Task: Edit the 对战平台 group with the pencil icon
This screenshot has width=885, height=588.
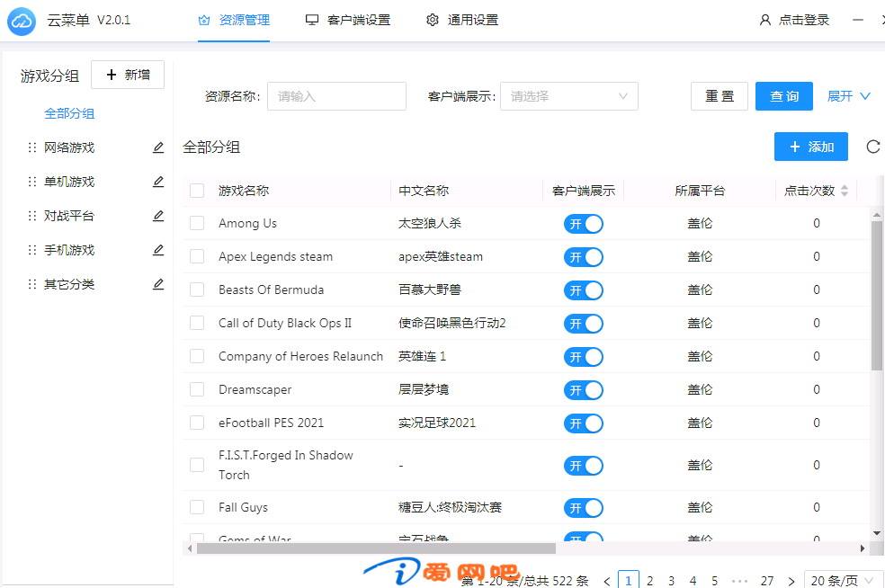Action: click(x=158, y=216)
